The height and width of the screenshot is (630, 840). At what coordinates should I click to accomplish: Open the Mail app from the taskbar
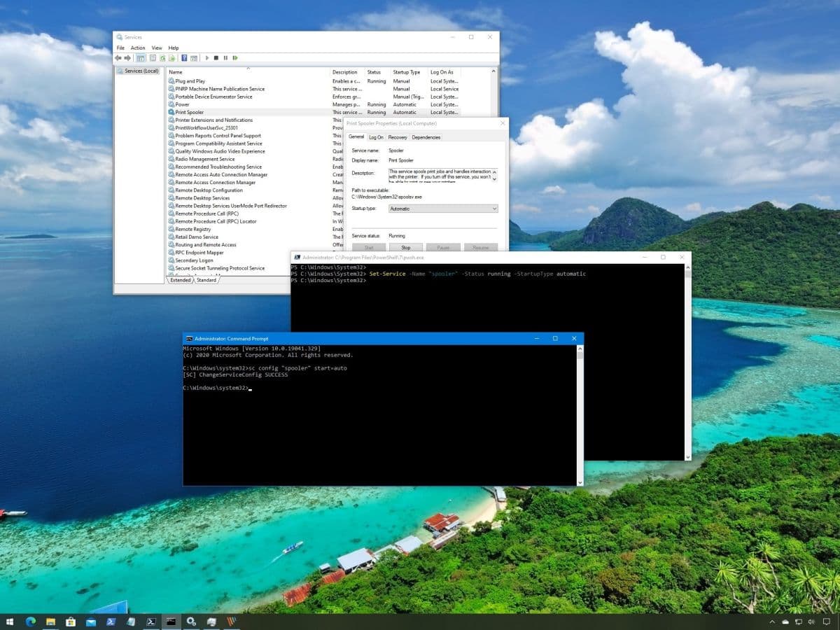(x=91, y=621)
